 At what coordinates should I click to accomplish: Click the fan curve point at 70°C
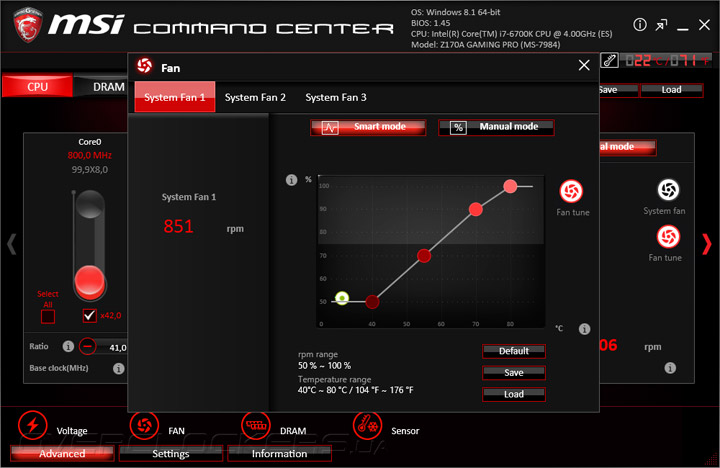(476, 209)
